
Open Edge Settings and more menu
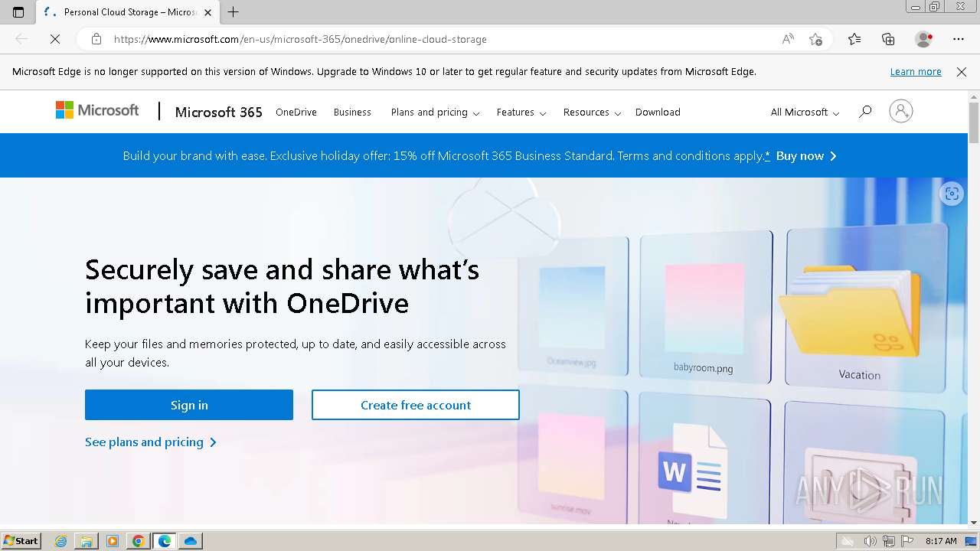pyautogui.click(x=959, y=39)
